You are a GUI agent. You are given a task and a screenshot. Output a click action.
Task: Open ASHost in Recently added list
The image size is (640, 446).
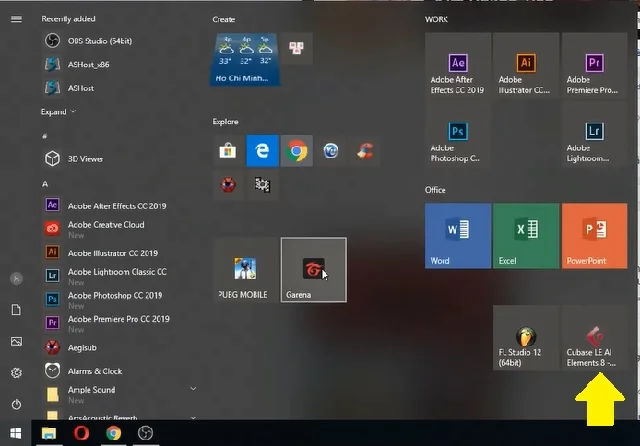point(118,88)
